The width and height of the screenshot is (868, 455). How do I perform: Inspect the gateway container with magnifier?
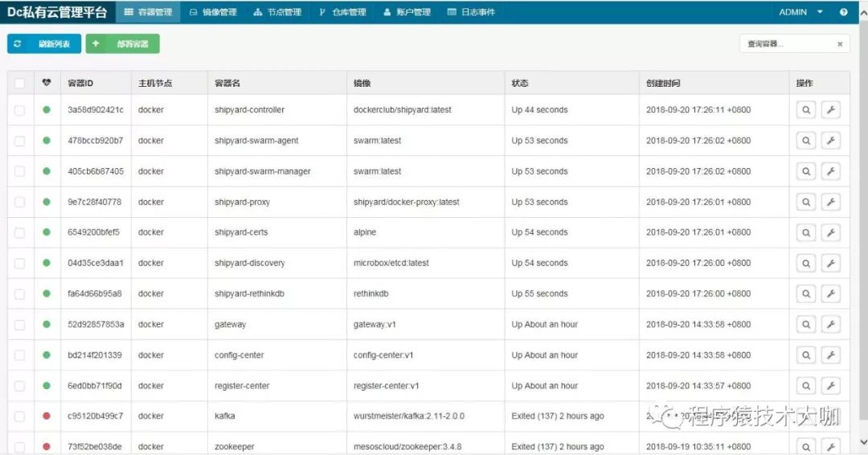[806, 324]
